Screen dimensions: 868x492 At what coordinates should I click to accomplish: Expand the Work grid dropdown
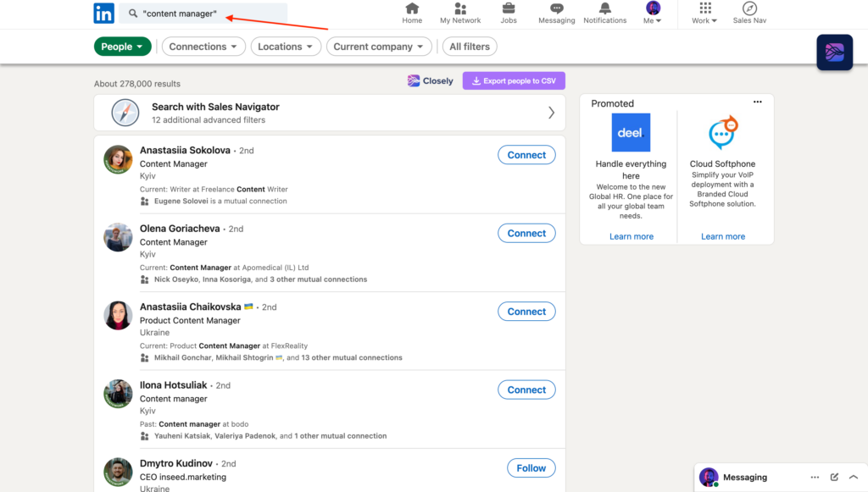point(704,13)
